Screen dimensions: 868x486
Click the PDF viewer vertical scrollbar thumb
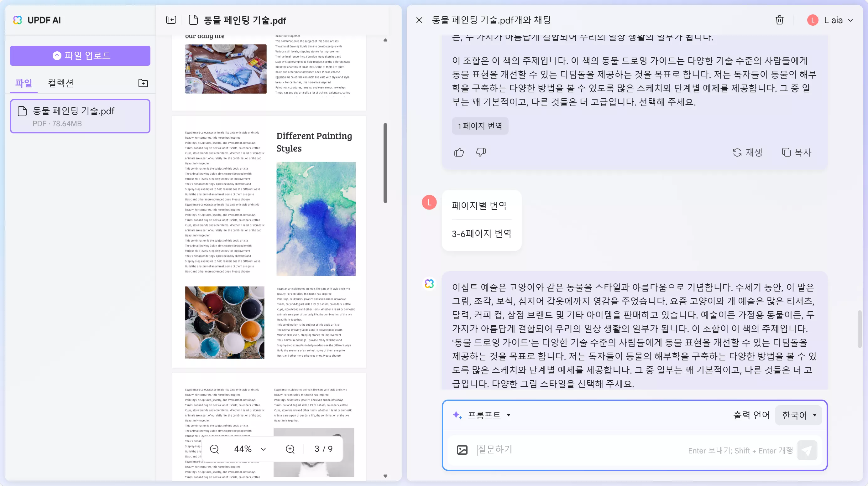(385, 163)
